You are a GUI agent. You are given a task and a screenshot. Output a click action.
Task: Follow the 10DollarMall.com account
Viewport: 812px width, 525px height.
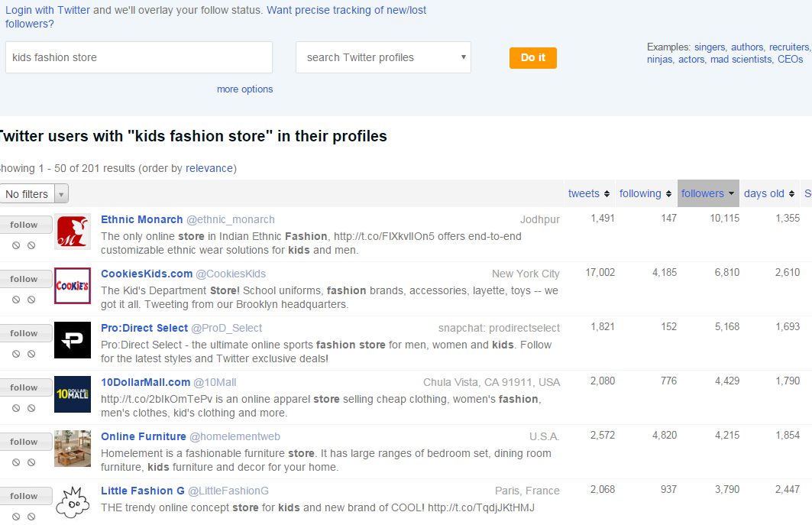24,387
